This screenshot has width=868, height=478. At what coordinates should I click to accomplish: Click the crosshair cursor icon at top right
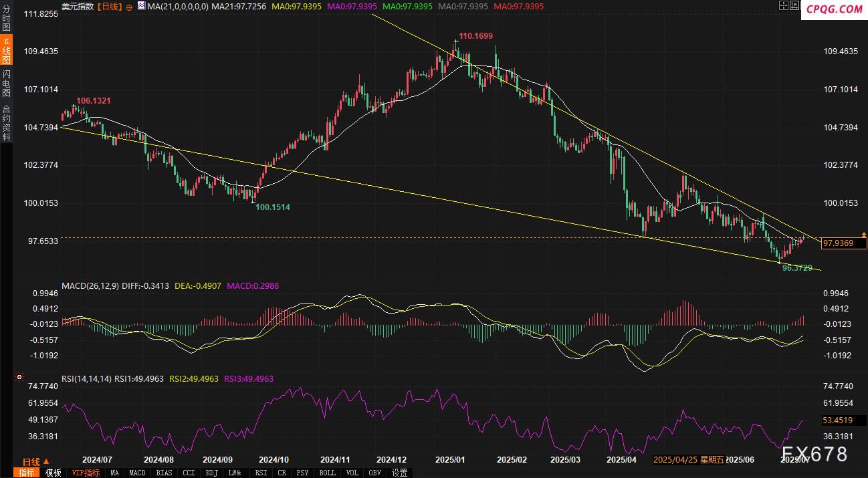click(x=784, y=5)
